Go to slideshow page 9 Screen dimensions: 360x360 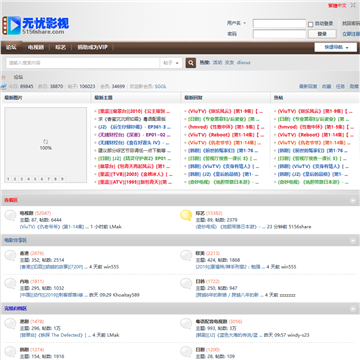click(62, 179)
